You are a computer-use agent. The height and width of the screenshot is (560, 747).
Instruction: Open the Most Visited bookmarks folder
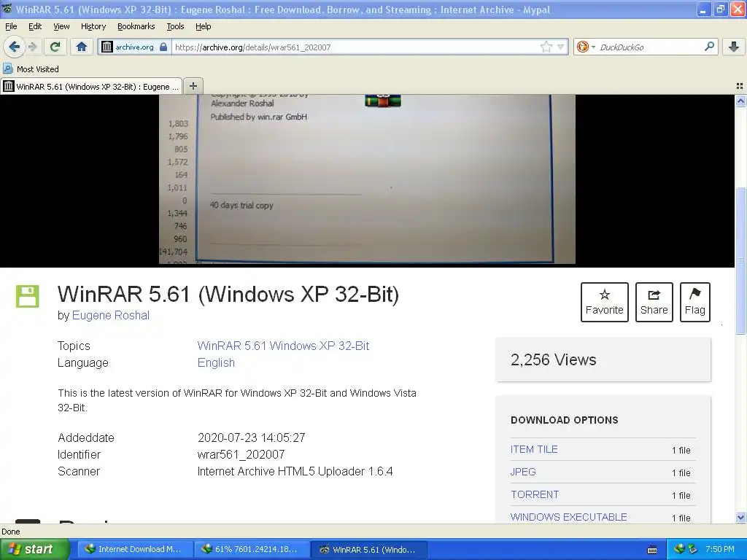tap(31, 69)
